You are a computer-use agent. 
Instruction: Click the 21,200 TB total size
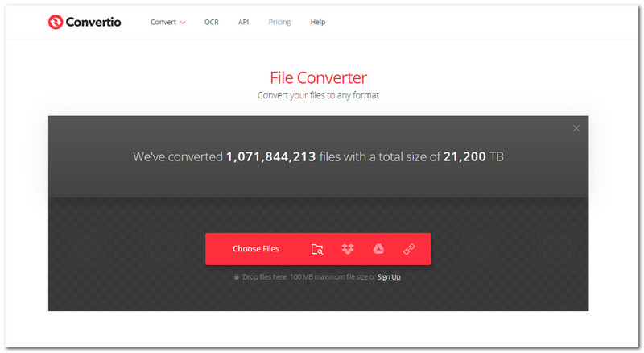pos(473,156)
